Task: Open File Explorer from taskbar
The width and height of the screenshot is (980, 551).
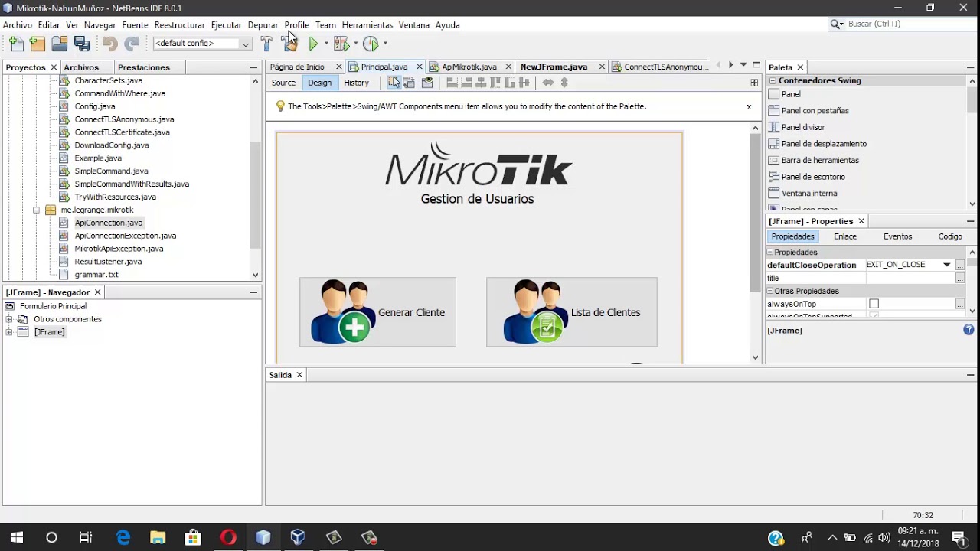Action: pyautogui.click(x=158, y=537)
